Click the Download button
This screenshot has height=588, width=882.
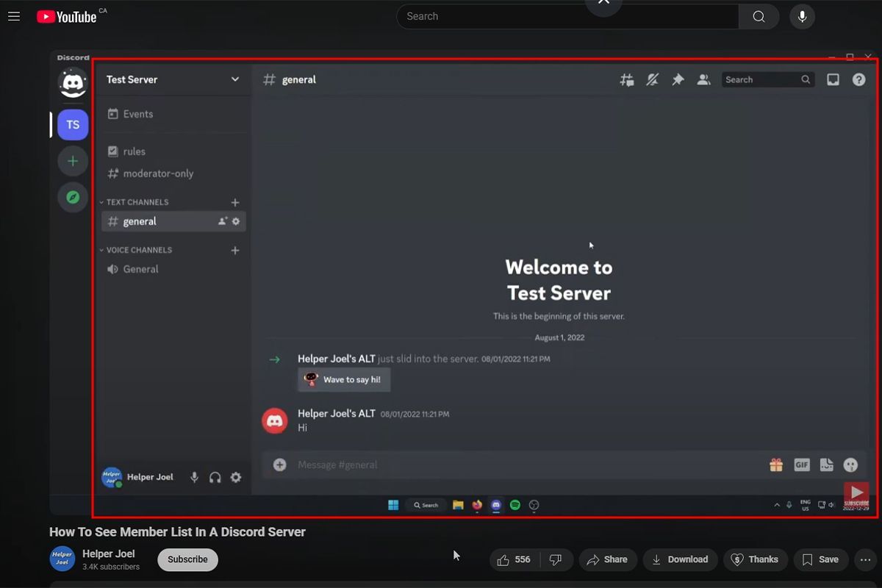point(681,559)
